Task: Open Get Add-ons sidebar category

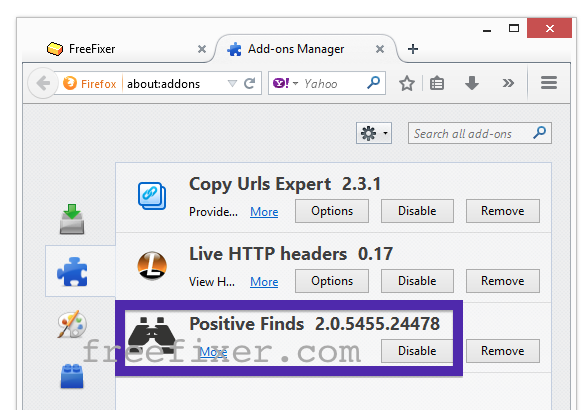Action: [72, 219]
